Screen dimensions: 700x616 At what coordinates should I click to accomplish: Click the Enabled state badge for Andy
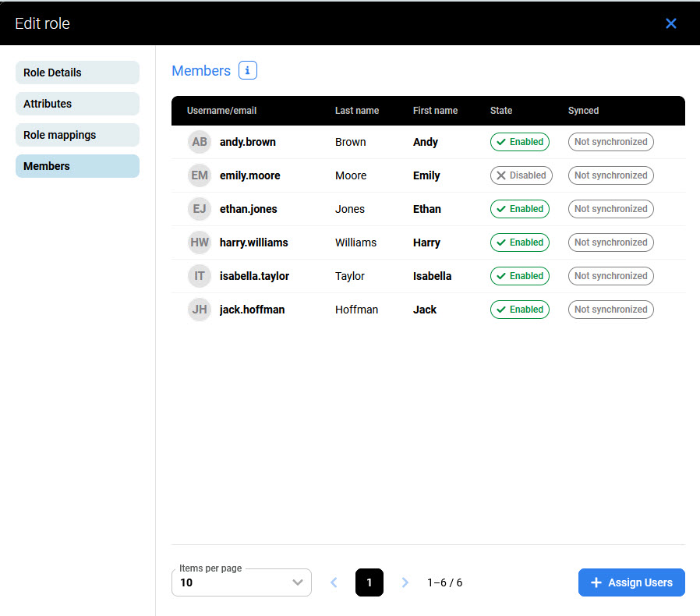[519, 142]
